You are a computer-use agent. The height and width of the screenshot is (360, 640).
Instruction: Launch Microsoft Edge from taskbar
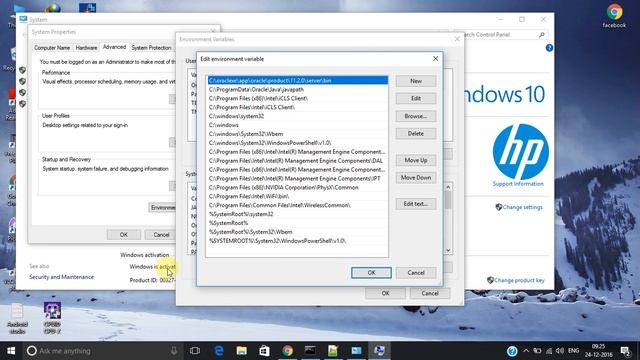(x=219, y=351)
